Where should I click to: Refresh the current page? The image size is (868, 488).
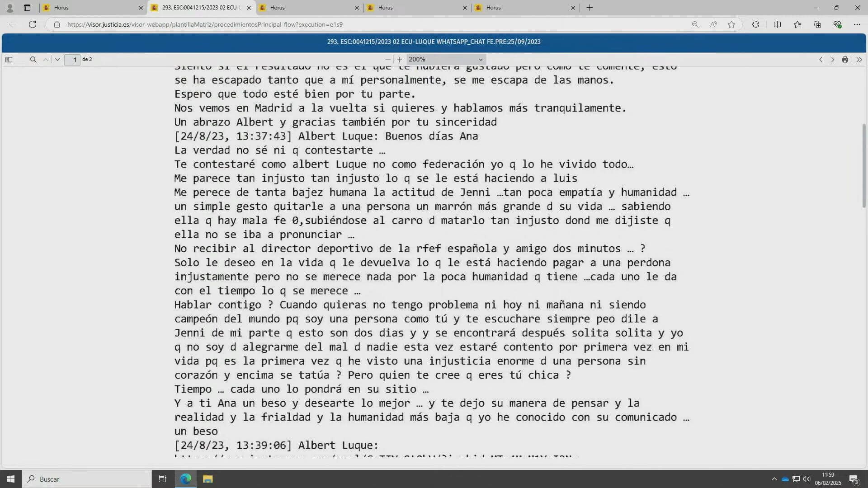32,24
